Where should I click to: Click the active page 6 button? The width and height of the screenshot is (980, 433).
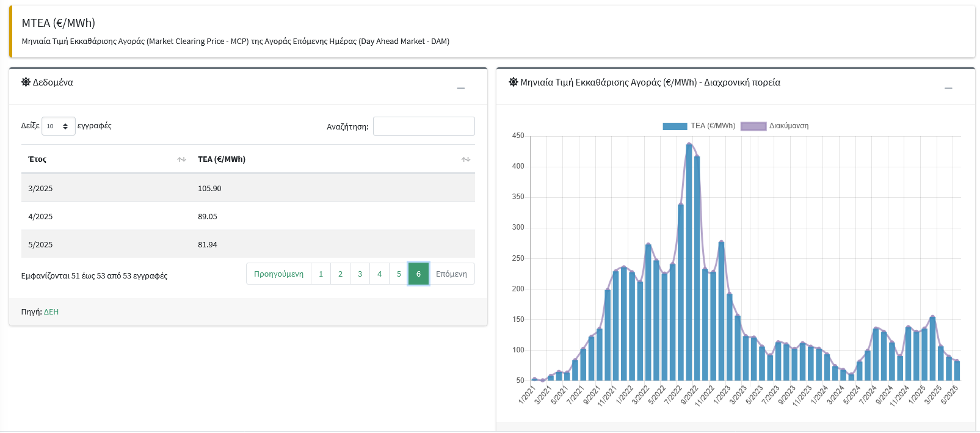[x=418, y=274]
